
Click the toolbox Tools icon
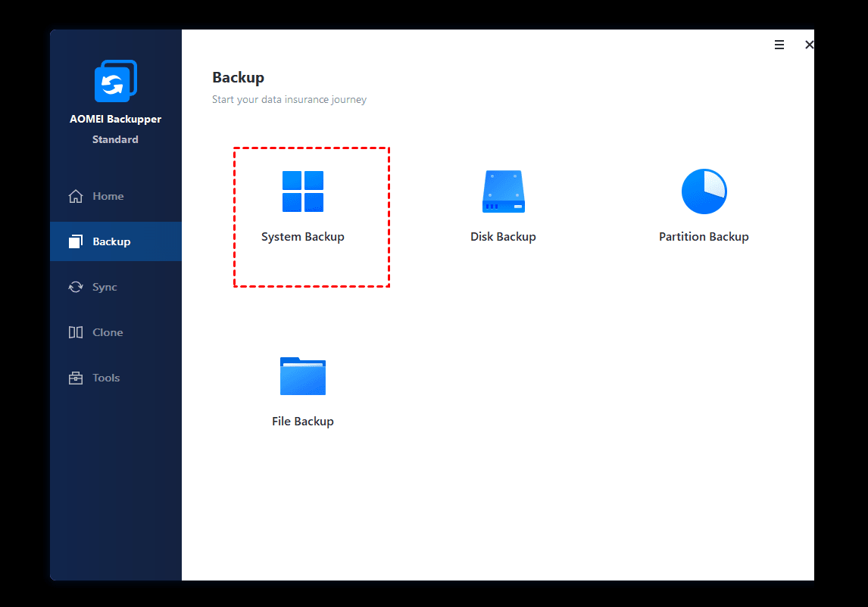click(x=76, y=378)
